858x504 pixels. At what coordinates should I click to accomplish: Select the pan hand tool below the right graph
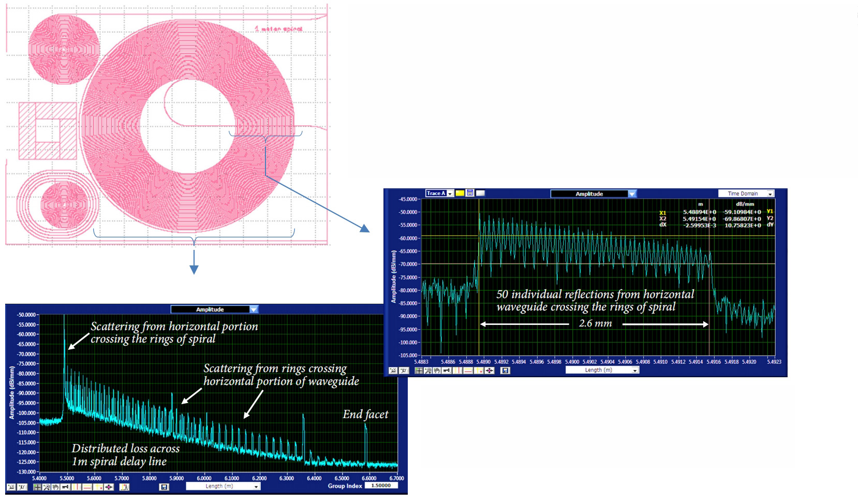pos(437,370)
